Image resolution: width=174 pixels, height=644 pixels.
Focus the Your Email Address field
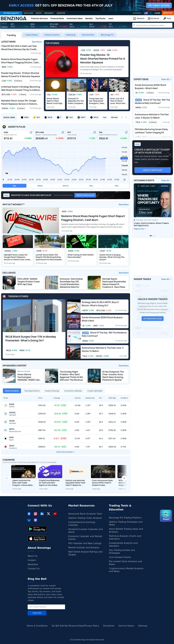click(x=46, y=607)
